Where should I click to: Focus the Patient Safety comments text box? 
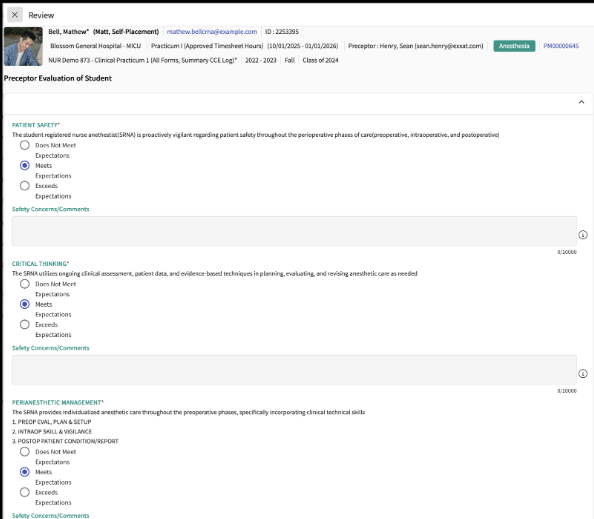click(x=294, y=231)
